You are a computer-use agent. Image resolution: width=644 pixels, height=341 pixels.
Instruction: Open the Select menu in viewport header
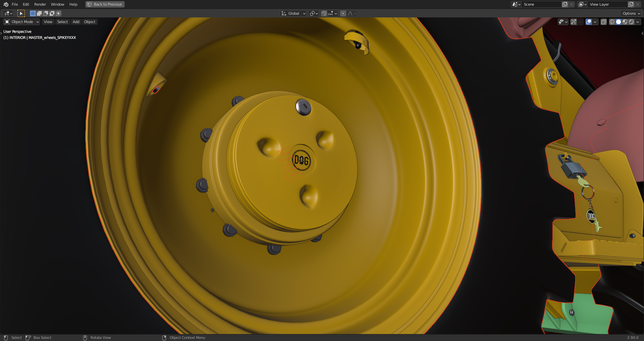(x=62, y=22)
